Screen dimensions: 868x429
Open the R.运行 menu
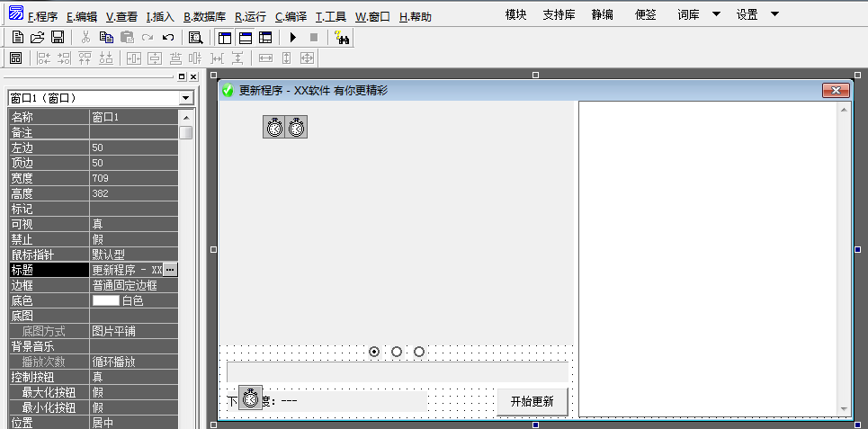pos(251,17)
